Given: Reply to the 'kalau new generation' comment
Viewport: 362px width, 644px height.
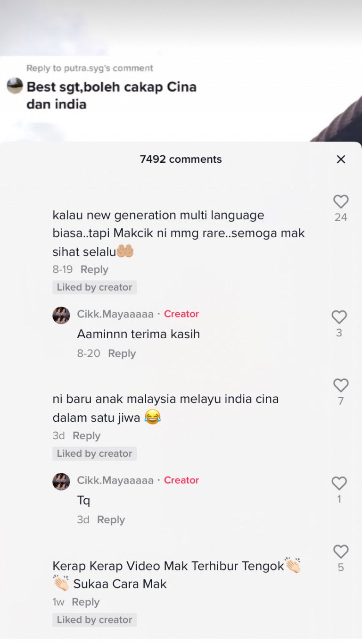Looking at the screenshot, I should click(94, 269).
